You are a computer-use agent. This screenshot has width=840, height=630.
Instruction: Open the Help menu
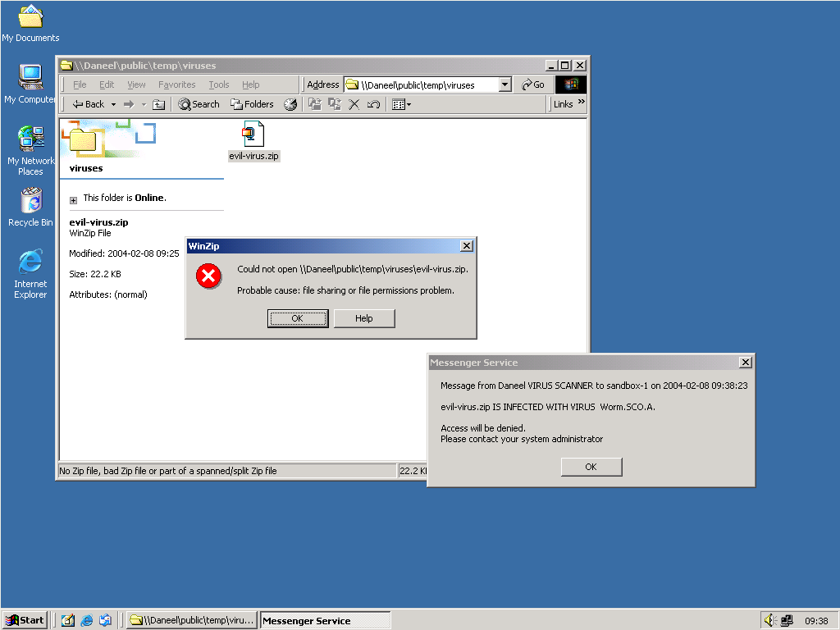pyautogui.click(x=250, y=84)
